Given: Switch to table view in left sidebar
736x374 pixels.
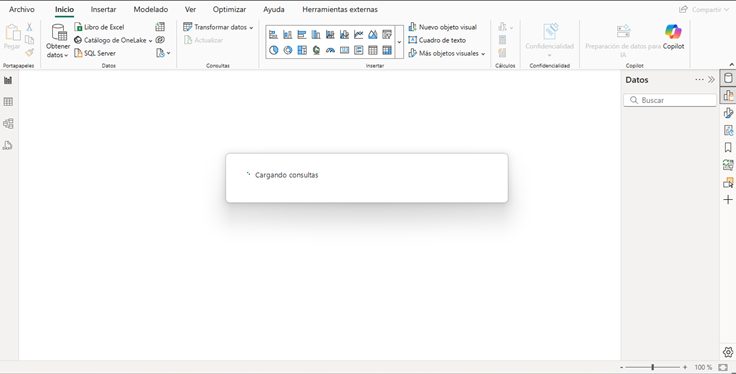Looking at the screenshot, I should (8, 102).
